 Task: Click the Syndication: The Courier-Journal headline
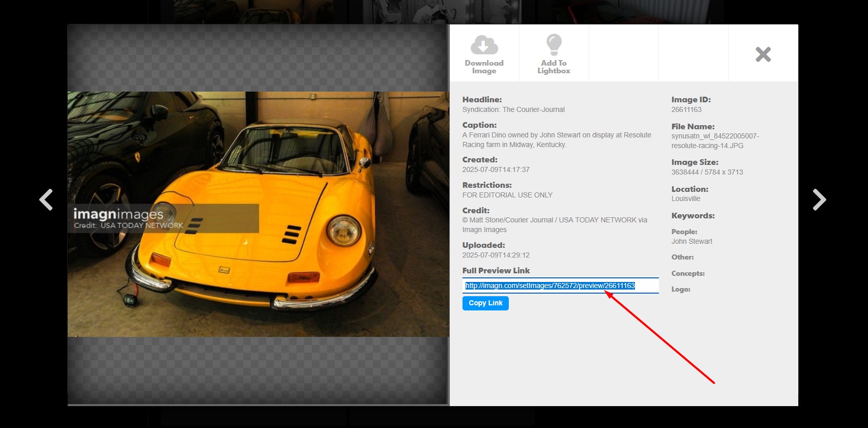[x=513, y=109]
